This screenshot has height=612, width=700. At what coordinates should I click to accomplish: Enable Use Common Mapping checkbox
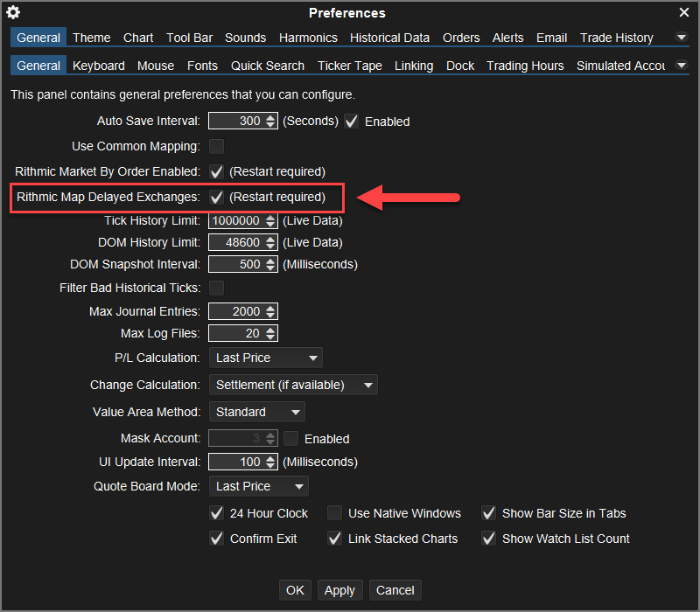(x=216, y=146)
